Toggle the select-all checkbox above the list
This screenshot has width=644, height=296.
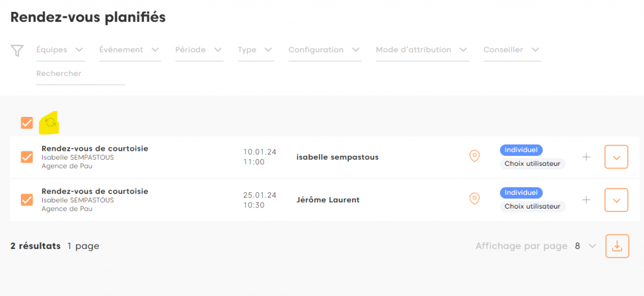(x=26, y=123)
